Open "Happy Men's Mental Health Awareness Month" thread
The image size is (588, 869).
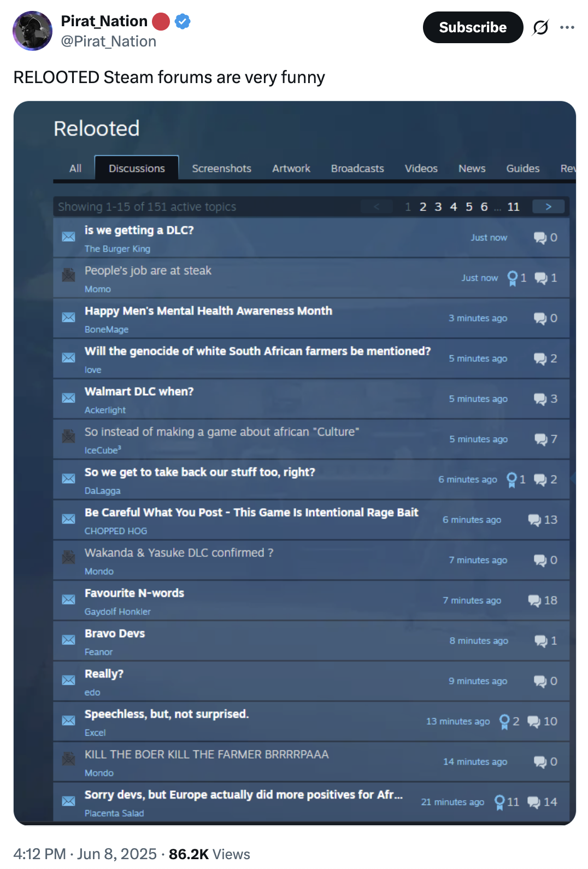click(208, 311)
